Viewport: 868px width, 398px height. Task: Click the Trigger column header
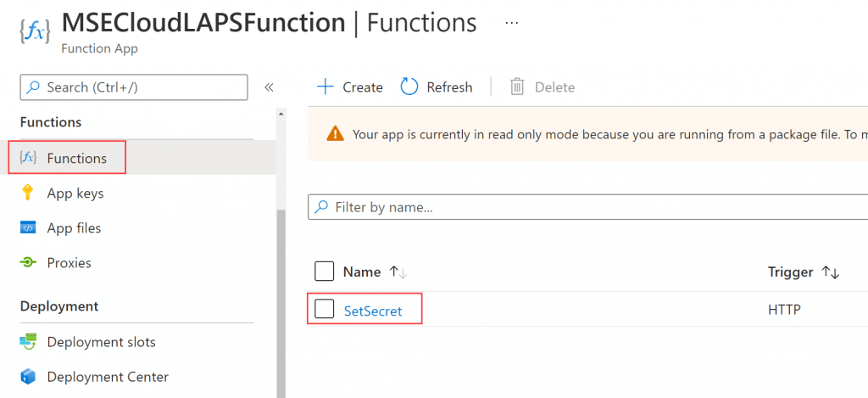791,272
